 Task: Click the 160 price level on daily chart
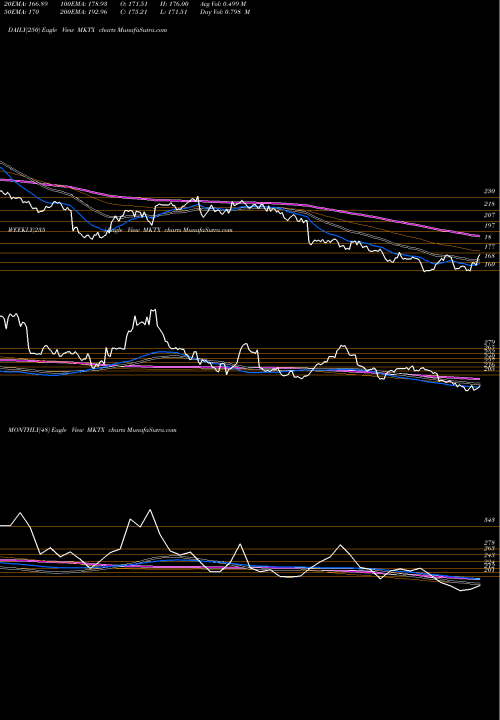489,264
